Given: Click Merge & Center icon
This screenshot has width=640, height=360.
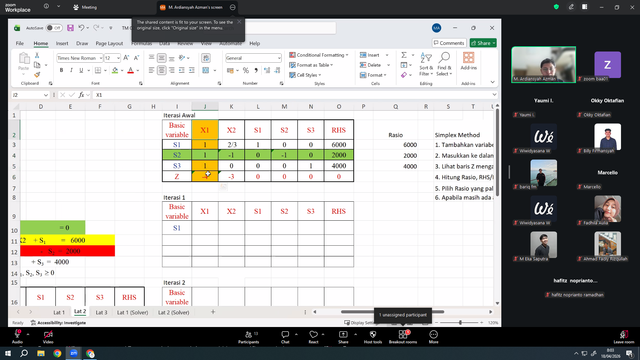Looking at the screenshot, I should (205, 70).
